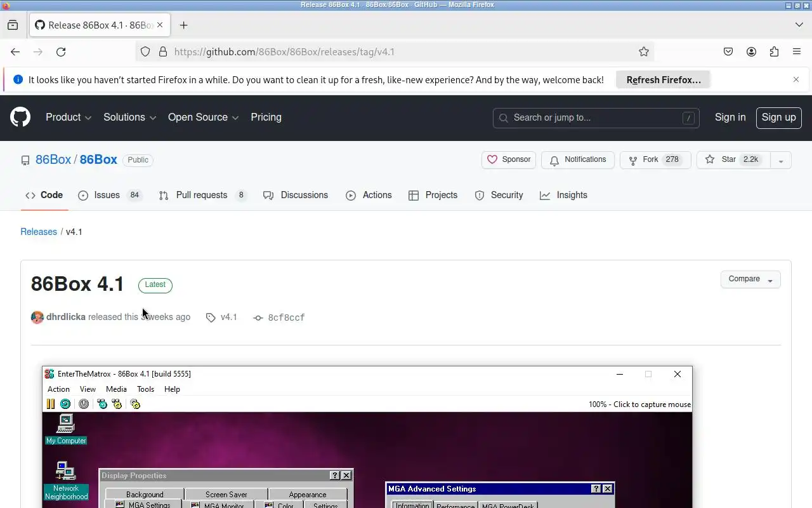812x508 pixels.
Task: Fork the 86Box repository
Action: point(655,160)
